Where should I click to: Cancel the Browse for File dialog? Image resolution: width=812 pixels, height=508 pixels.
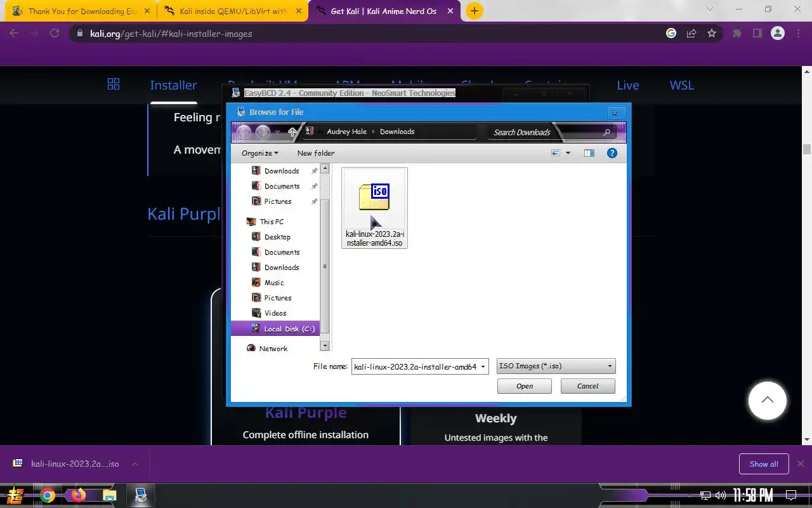pos(587,386)
